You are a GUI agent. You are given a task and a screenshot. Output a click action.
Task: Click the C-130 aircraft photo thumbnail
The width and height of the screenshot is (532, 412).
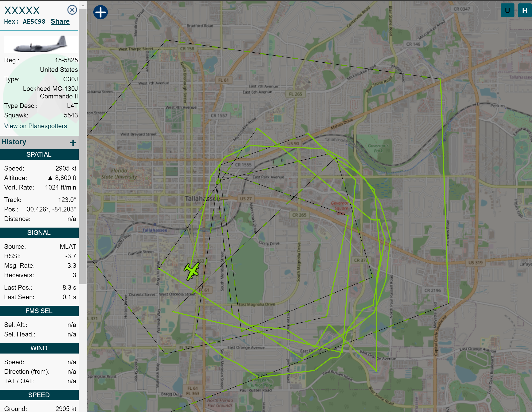pyautogui.click(x=41, y=44)
